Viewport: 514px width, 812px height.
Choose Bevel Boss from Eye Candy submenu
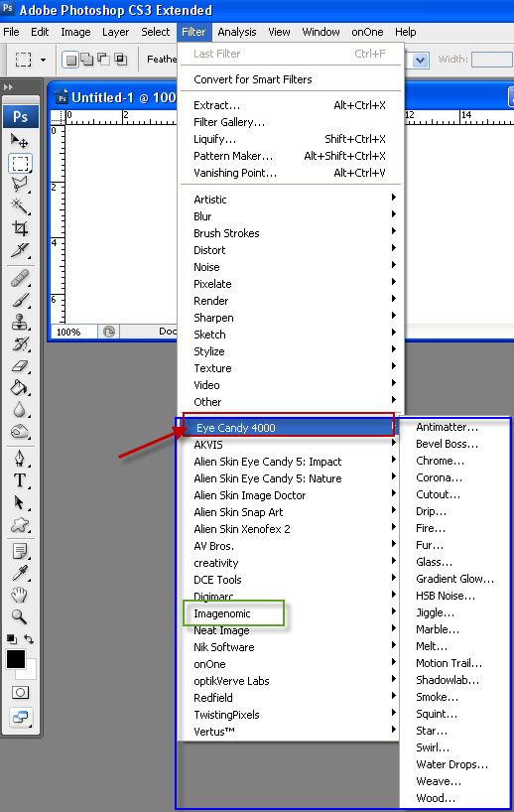pyautogui.click(x=455, y=444)
